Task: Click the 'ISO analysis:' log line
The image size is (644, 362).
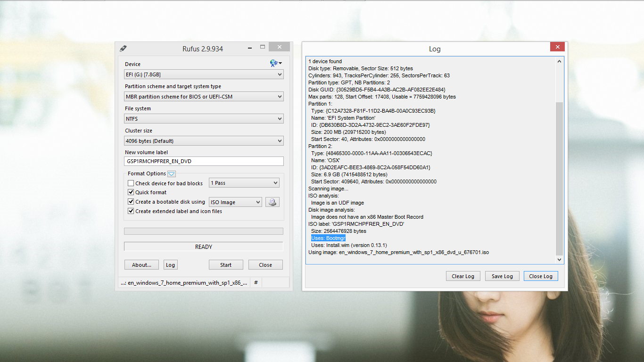Action: pos(323,196)
